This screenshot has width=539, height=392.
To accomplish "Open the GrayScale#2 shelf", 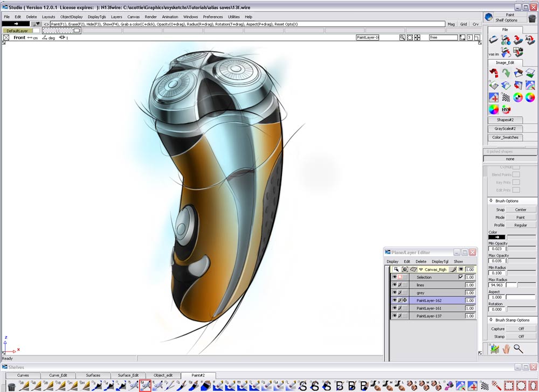I will point(505,128).
